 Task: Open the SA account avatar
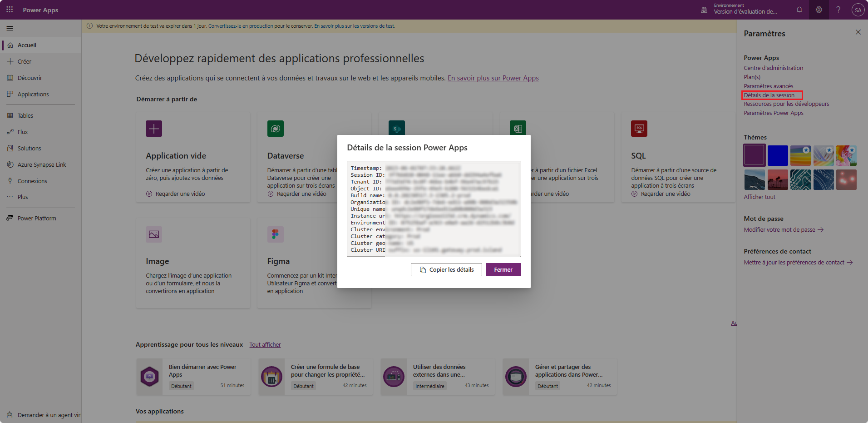858,10
